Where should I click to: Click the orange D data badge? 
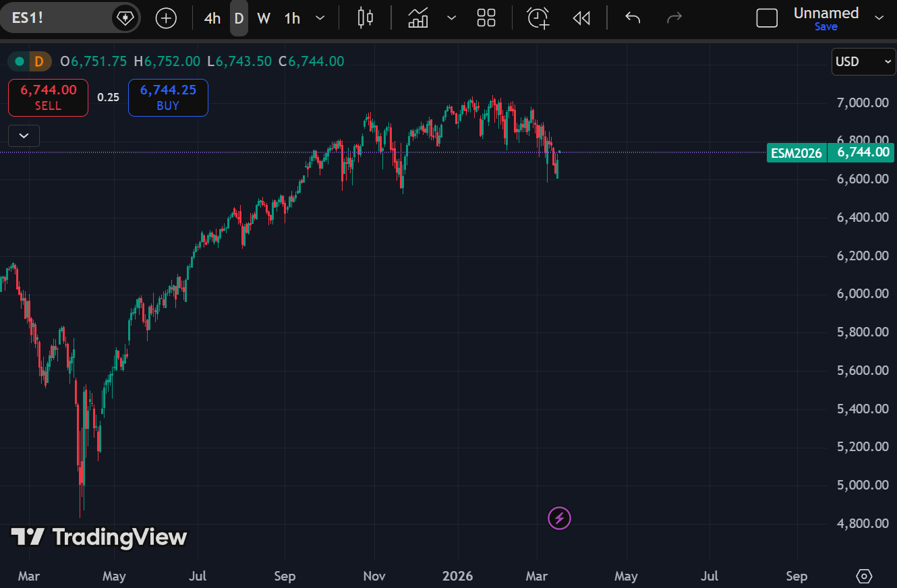(39, 62)
